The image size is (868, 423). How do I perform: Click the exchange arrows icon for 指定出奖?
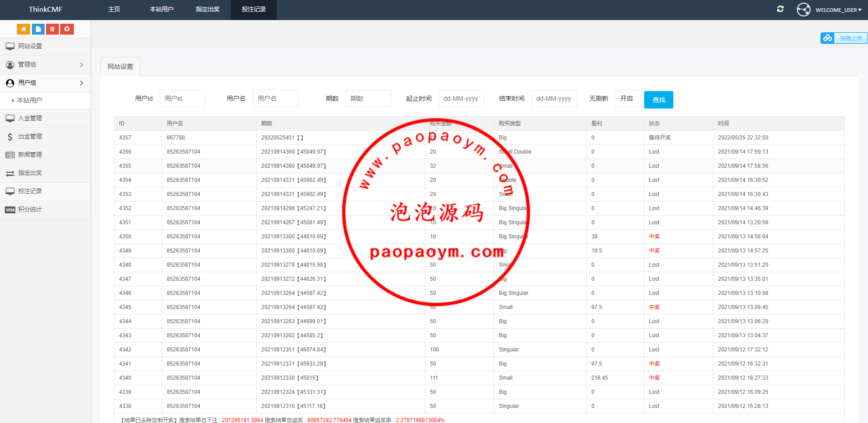pos(10,173)
